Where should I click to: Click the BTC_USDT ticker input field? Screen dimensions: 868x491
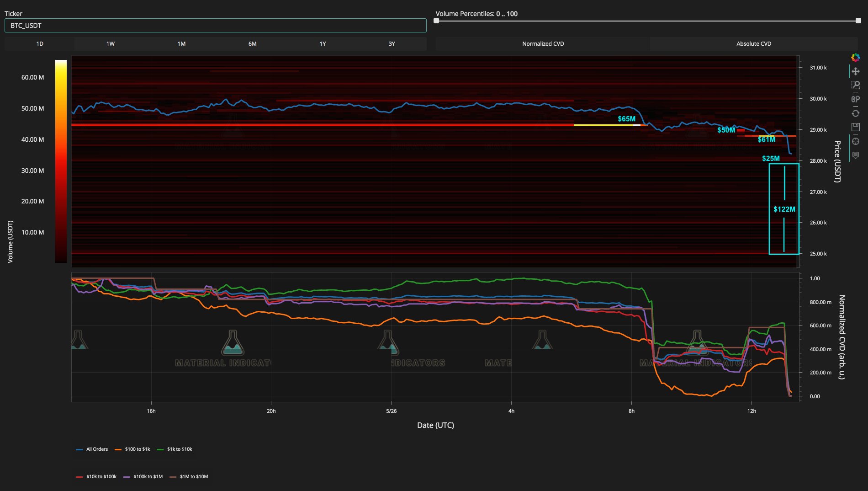pyautogui.click(x=215, y=26)
